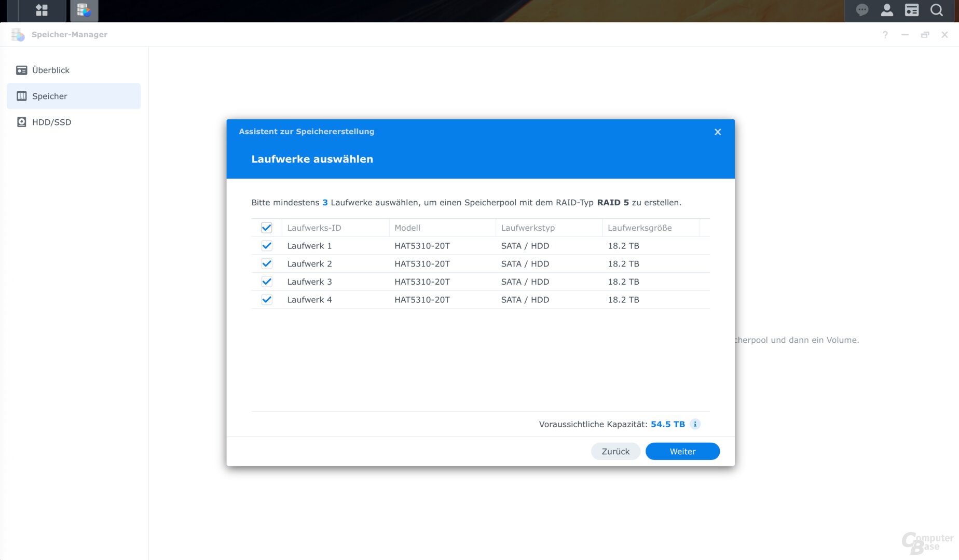Screen dimensions: 959x560
Task: Open the notifications chat bubble icon
Action: (x=862, y=10)
